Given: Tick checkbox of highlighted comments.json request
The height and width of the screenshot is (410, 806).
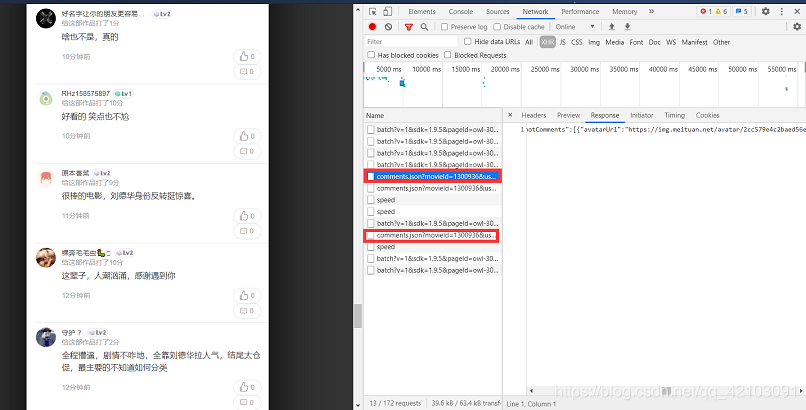Looking at the screenshot, I should (371, 176).
